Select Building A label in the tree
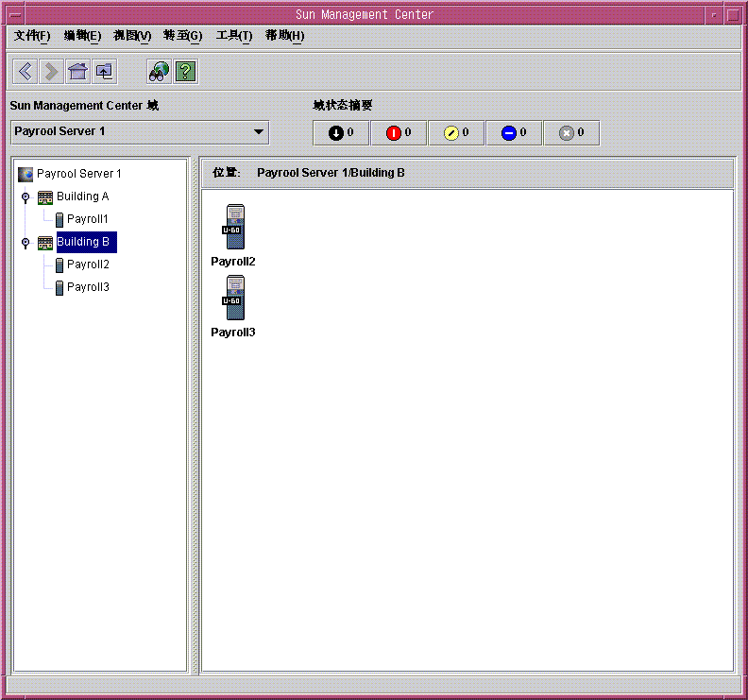This screenshot has height=700, width=748. [x=82, y=196]
